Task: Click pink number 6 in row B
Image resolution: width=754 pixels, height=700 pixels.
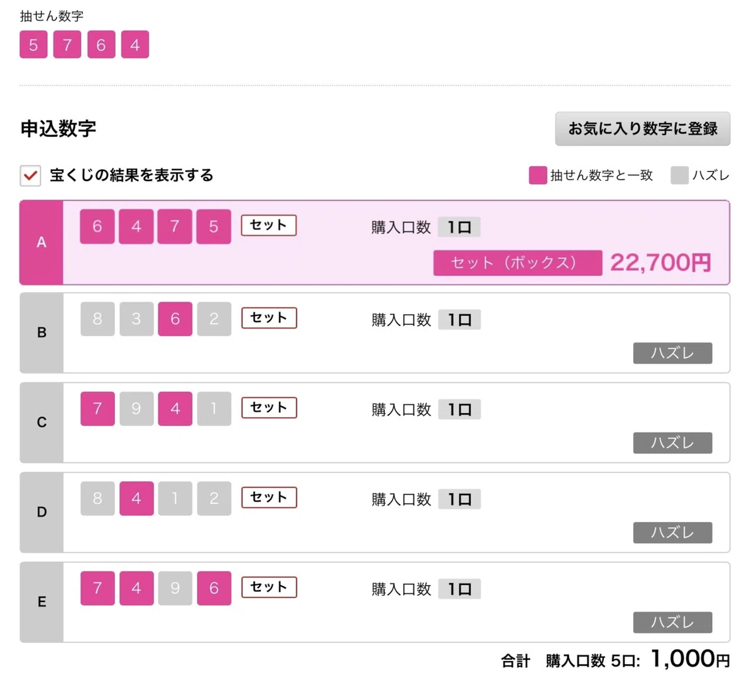Action: coord(175,319)
